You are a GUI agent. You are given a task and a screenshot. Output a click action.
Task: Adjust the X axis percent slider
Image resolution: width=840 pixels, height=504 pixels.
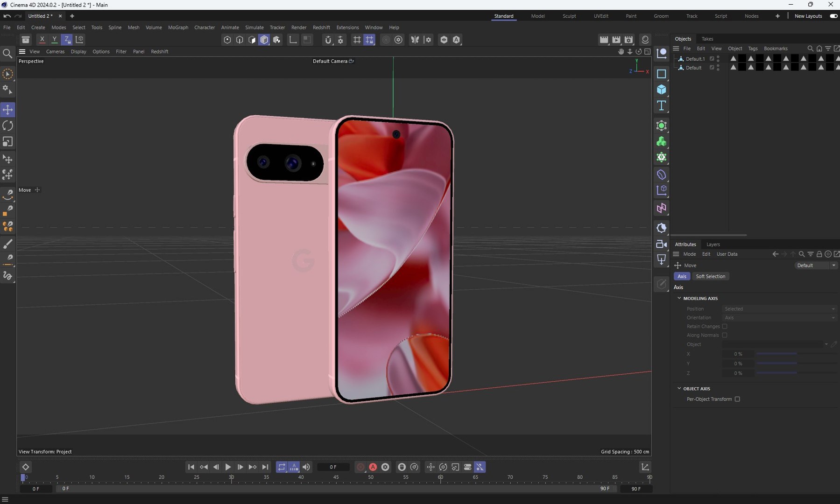[797, 354]
